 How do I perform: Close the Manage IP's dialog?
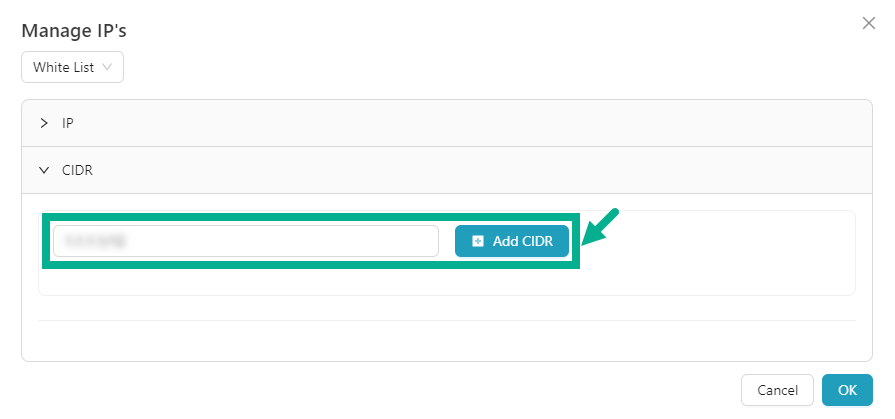[x=868, y=23]
